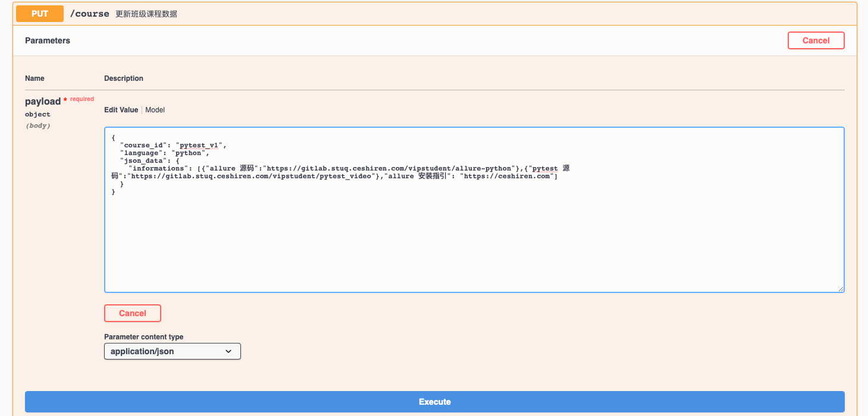Place cursor on the "course_id" key
The width and height of the screenshot is (868, 416).
(143, 145)
